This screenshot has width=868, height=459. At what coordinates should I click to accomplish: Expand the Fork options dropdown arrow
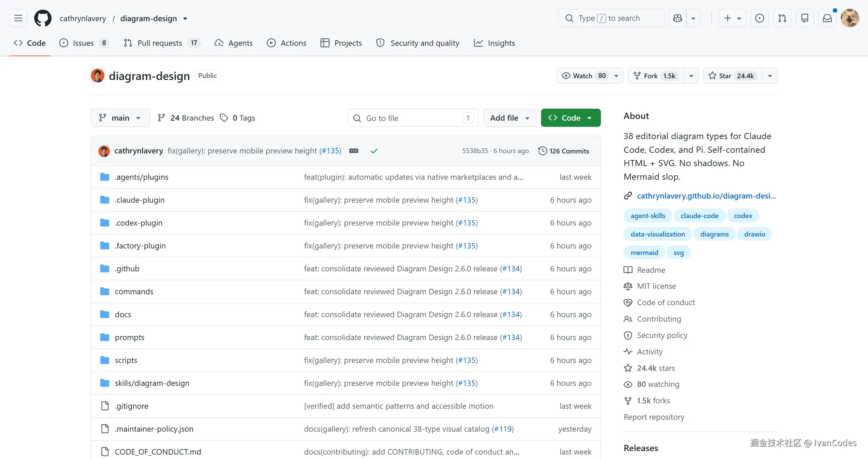tap(691, 76)
